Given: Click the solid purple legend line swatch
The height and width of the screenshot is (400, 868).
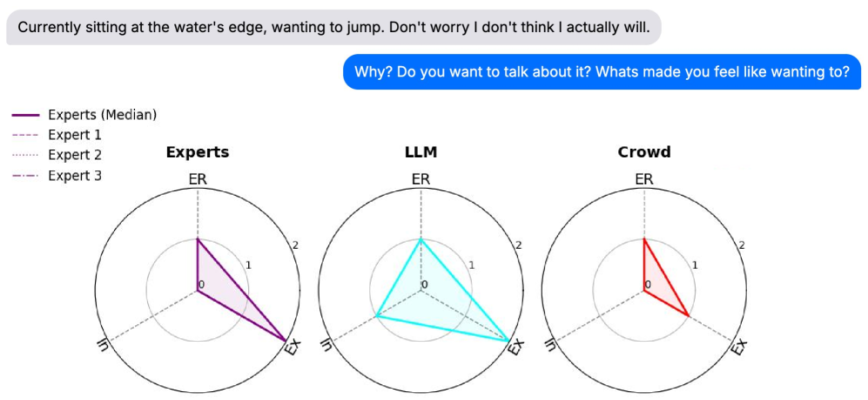Looking at the screenshot, I should pos(26,115).
